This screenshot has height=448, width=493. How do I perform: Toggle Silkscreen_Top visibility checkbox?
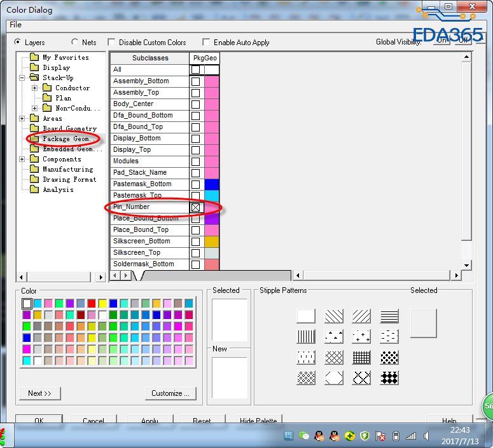click(x=195, y=253)
